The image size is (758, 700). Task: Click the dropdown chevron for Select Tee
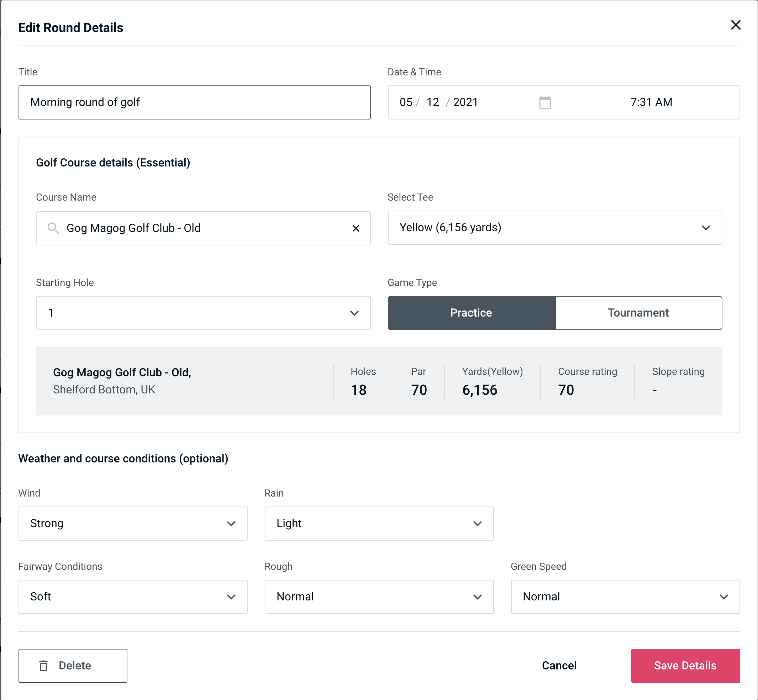[x=707, y=228]
